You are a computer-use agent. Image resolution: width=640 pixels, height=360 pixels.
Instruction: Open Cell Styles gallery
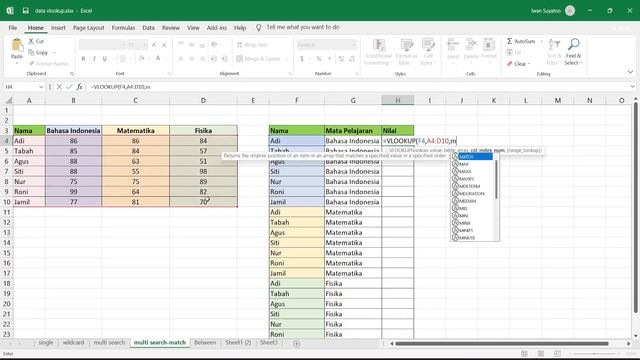pyautogui.click(x=428, y=52)
